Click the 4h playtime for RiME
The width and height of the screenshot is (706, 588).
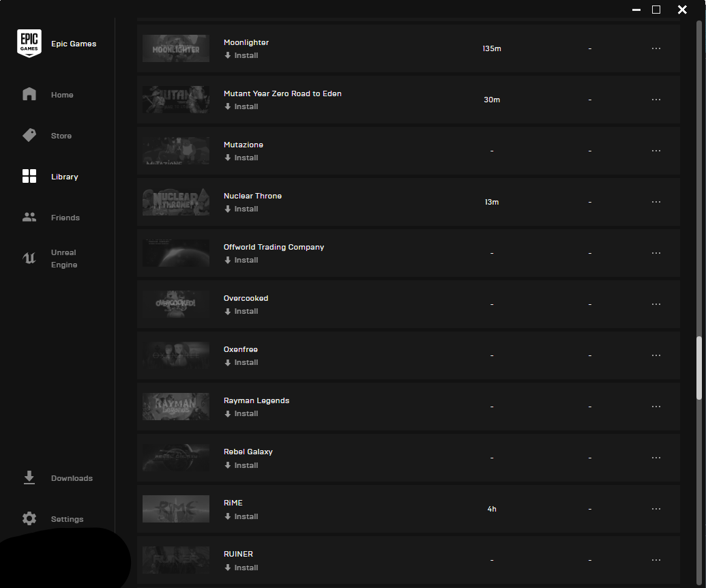[x=492, y=509]
